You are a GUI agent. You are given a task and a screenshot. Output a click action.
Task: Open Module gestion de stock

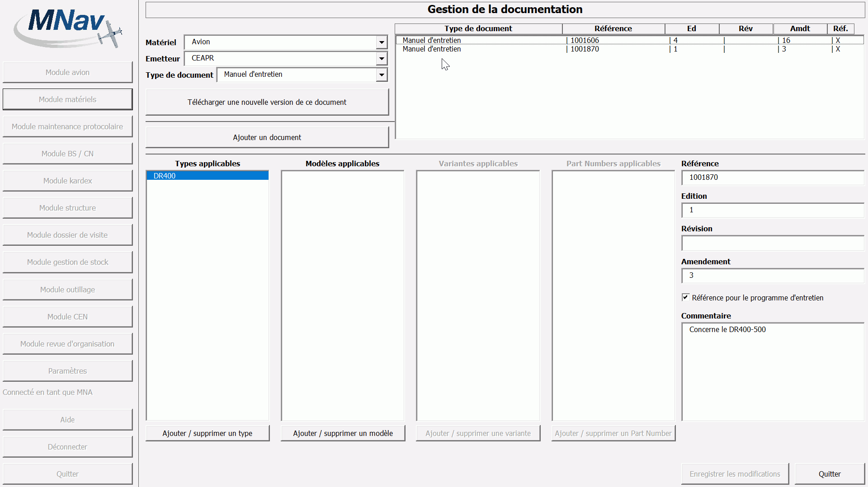(x=67, y=262)
